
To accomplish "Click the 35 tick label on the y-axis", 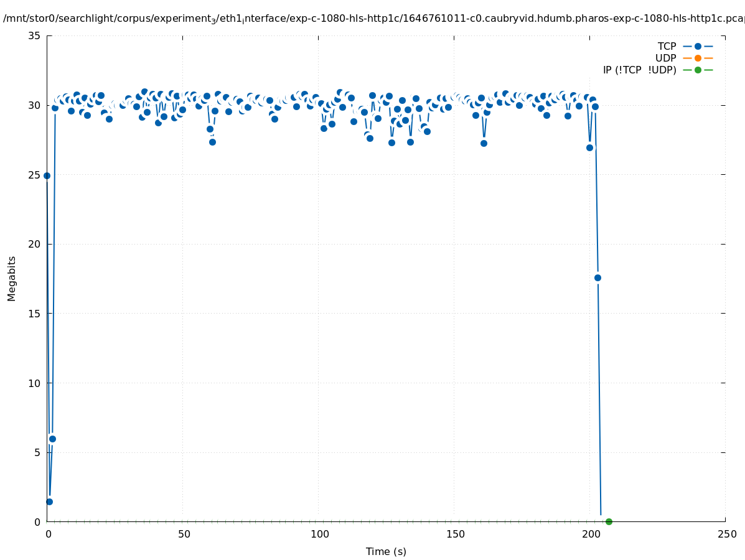I will (x=35, y=36).
